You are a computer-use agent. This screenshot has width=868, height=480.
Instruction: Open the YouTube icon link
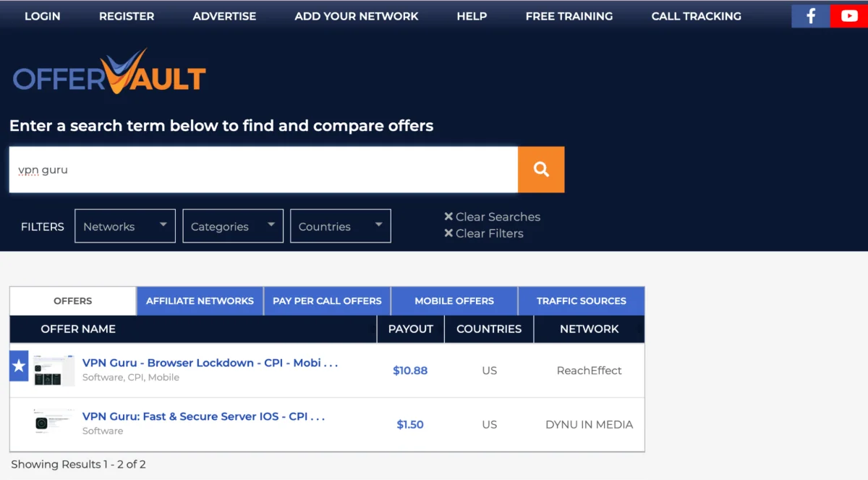point(848,16)
